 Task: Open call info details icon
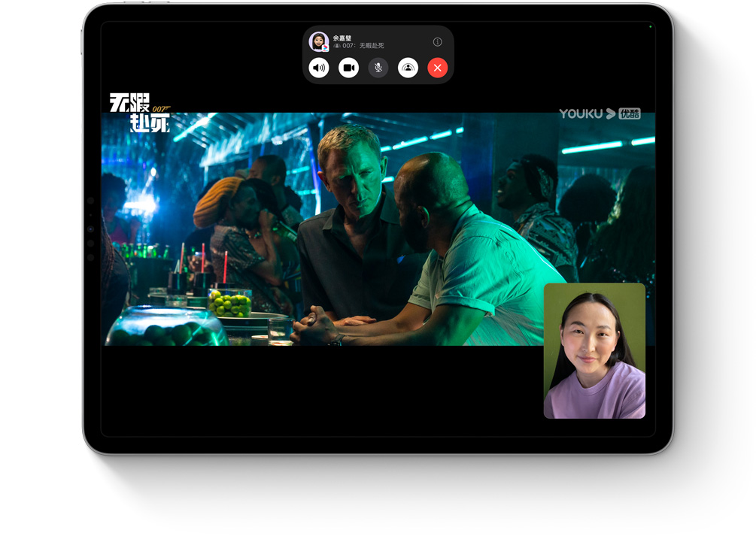click(437, 42)
